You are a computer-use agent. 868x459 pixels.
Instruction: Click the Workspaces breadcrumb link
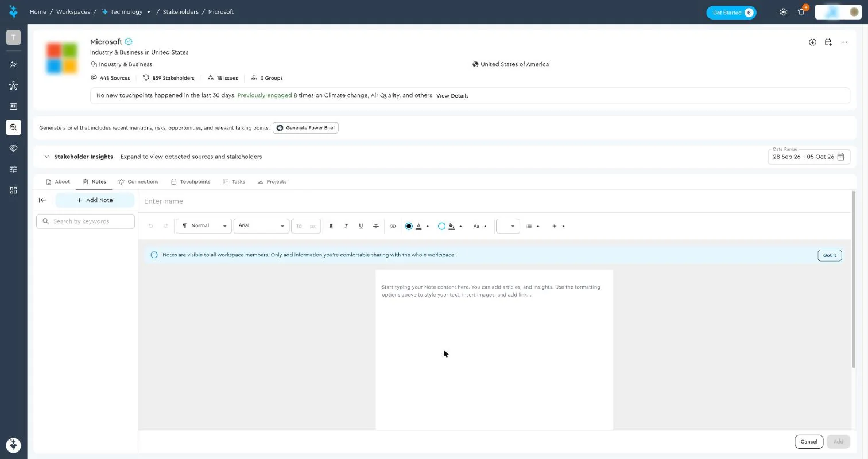pyautogui.click(x=73, y=12)
